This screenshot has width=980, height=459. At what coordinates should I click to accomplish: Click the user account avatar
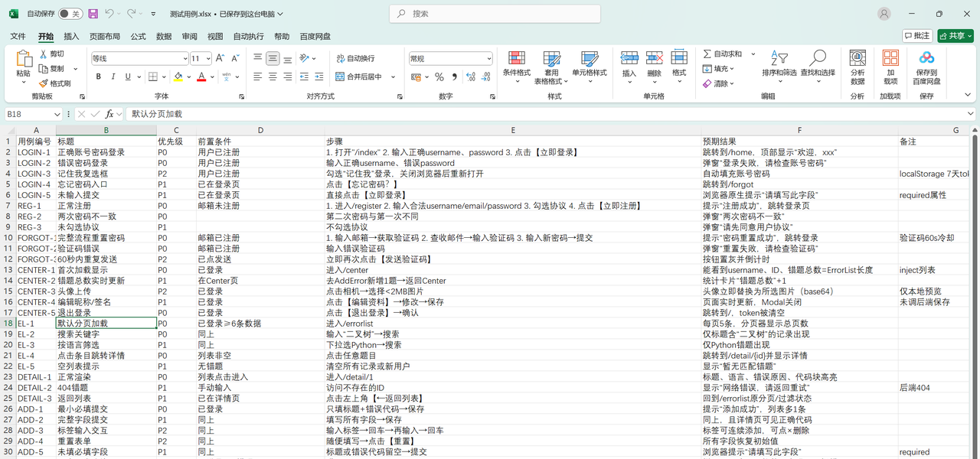click(884, 14)
